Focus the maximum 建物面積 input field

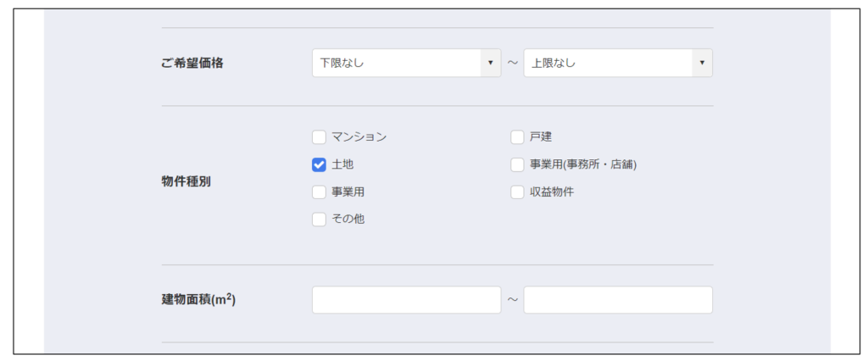[x=617, y=300]
